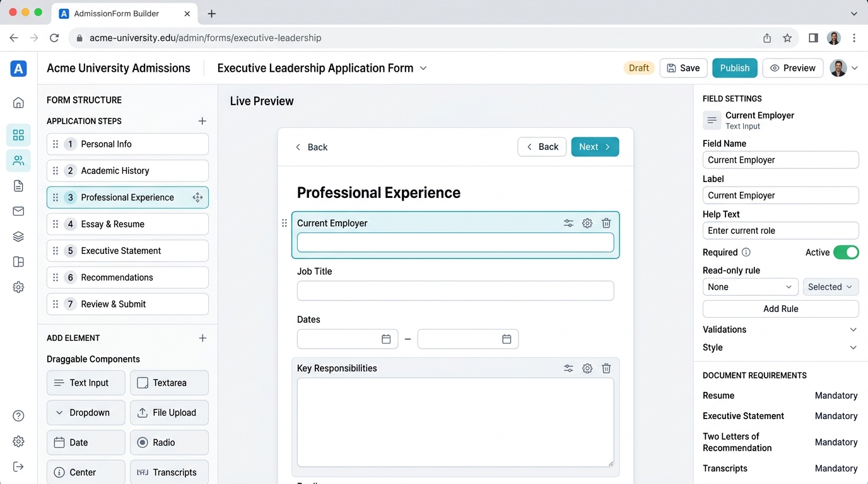Click the Save button

point(683,68)
